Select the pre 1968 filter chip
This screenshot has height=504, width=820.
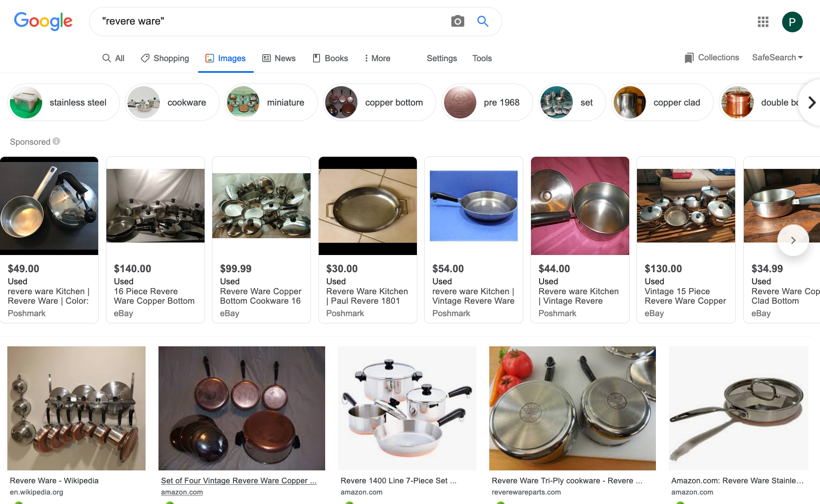point(487,103)
